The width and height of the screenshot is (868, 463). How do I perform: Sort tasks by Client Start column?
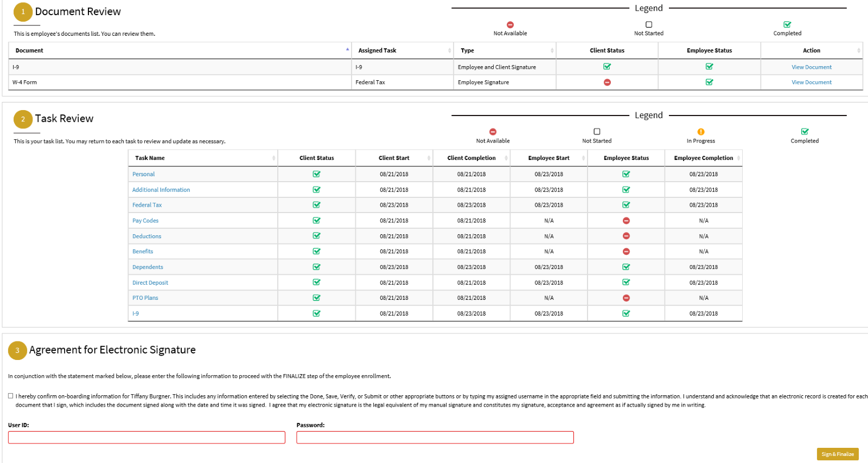click(x=394, y=158)
